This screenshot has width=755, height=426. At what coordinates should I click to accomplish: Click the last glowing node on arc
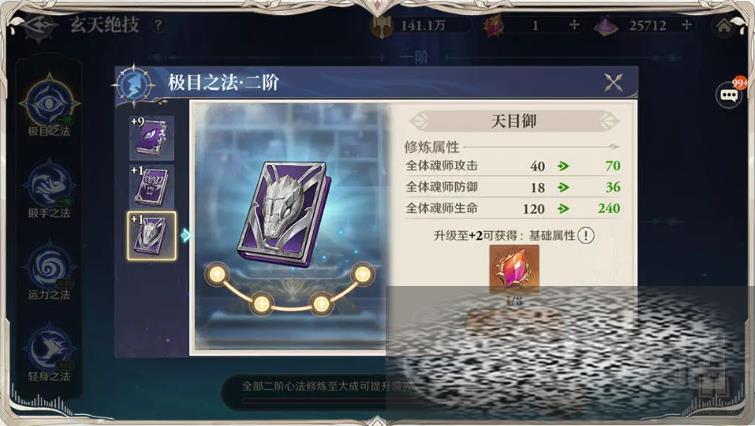pos(362,274)
